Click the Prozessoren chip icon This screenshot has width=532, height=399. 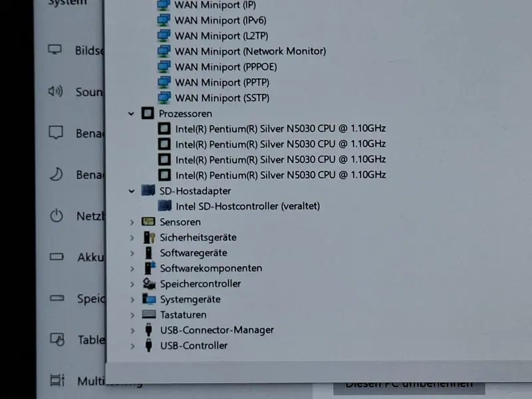coord(148,113)
